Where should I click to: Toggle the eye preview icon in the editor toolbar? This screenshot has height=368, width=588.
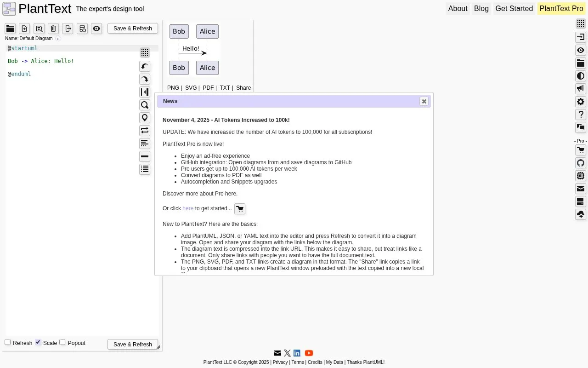coord(96,29)
